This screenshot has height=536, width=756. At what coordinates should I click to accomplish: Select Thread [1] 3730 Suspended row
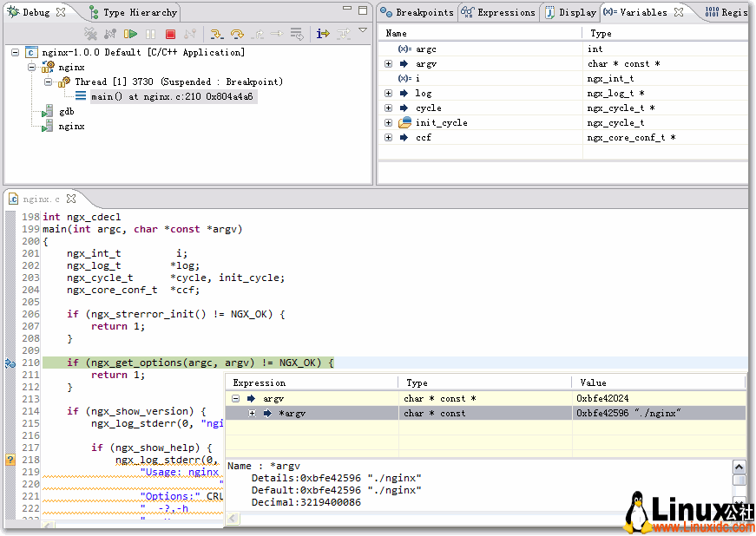pos(179,82)
